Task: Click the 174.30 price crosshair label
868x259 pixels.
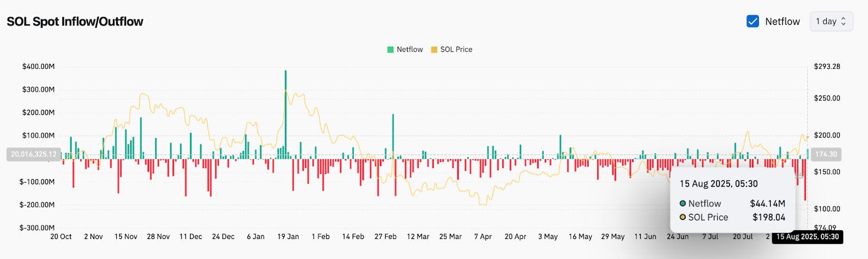Action: (x=826, y=154)
